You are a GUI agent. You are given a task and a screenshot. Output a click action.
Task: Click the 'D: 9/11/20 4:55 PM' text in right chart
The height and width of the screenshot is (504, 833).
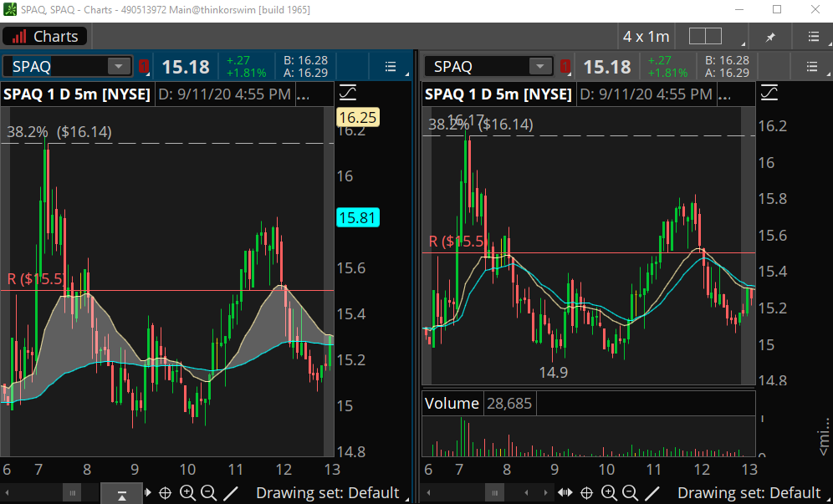(x=646, y=94)
